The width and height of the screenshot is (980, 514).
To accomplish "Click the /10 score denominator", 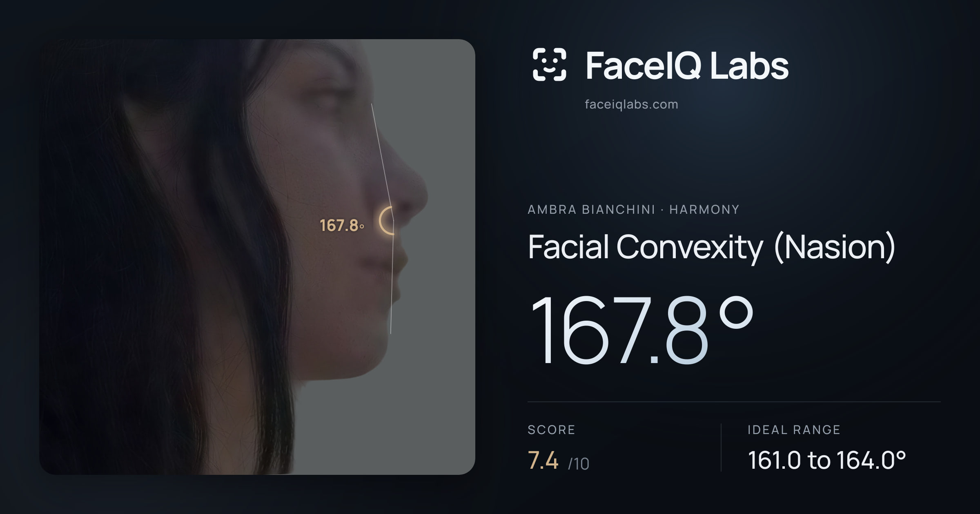I will (x=579, y=464).
